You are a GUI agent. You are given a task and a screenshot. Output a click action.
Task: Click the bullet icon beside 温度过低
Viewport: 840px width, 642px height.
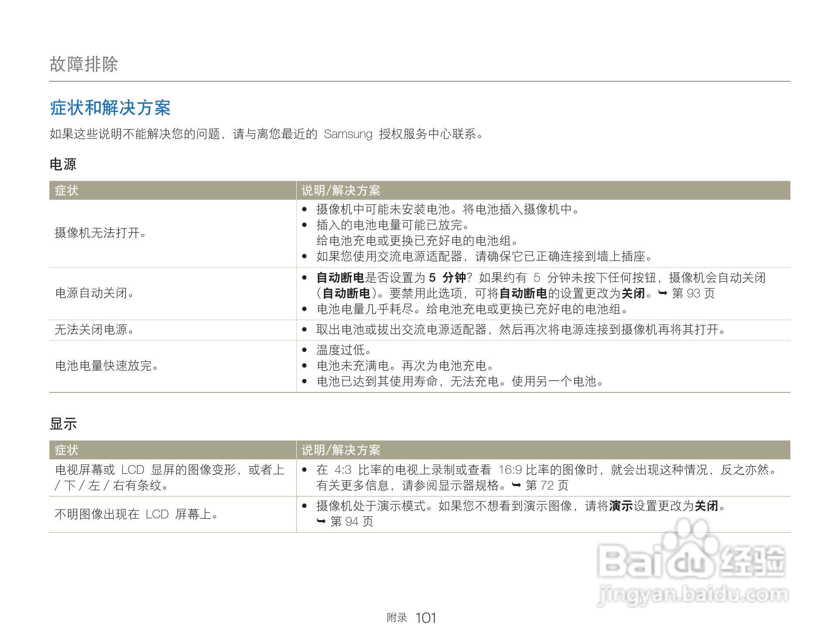(305, 349)
